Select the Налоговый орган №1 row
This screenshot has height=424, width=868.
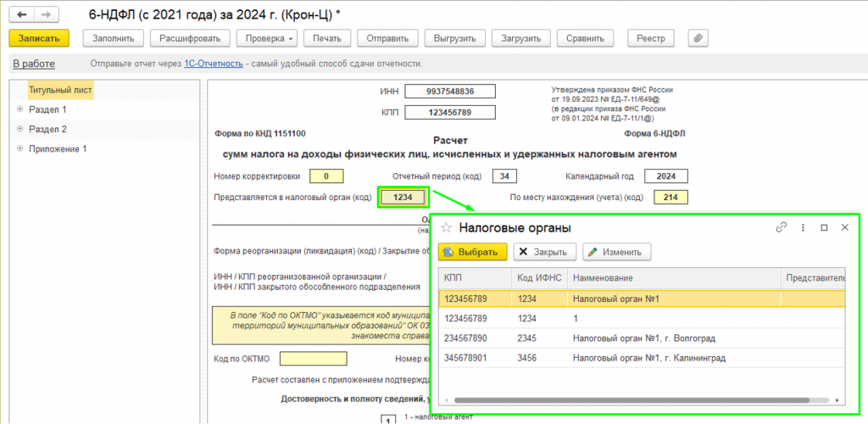643,298
